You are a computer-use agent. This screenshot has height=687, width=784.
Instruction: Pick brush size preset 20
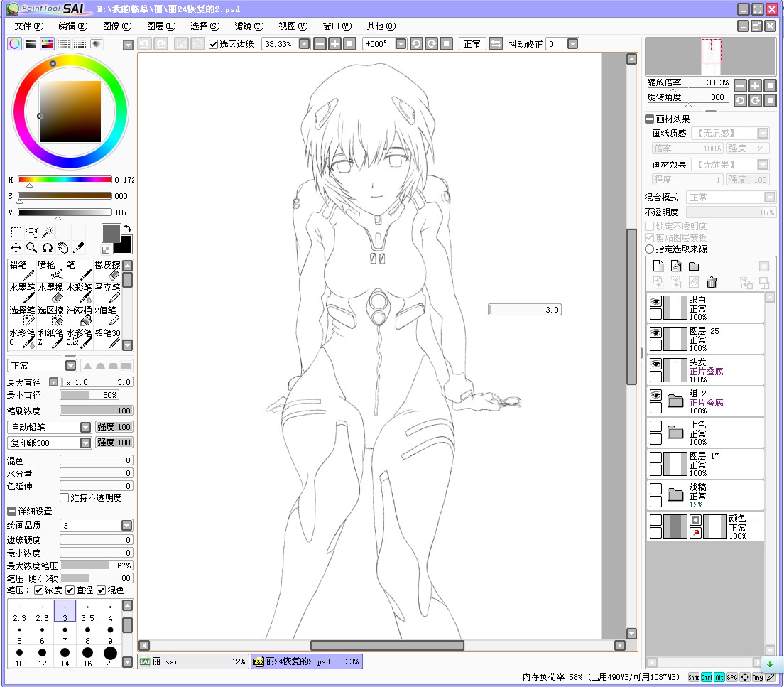(111, 657)
